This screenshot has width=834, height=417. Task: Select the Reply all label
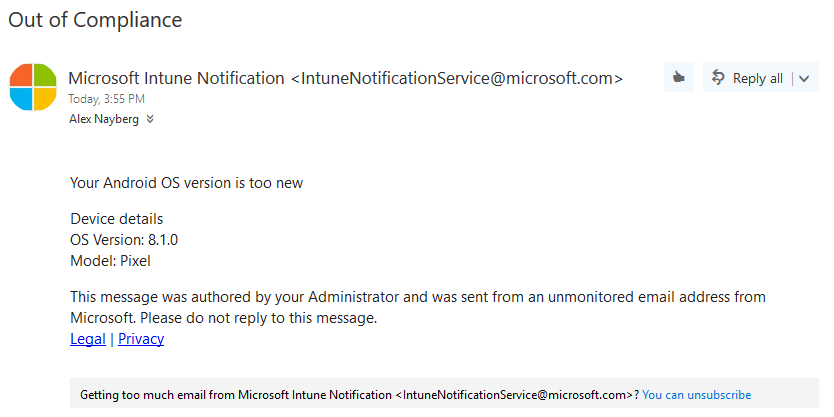coord(757,79)
